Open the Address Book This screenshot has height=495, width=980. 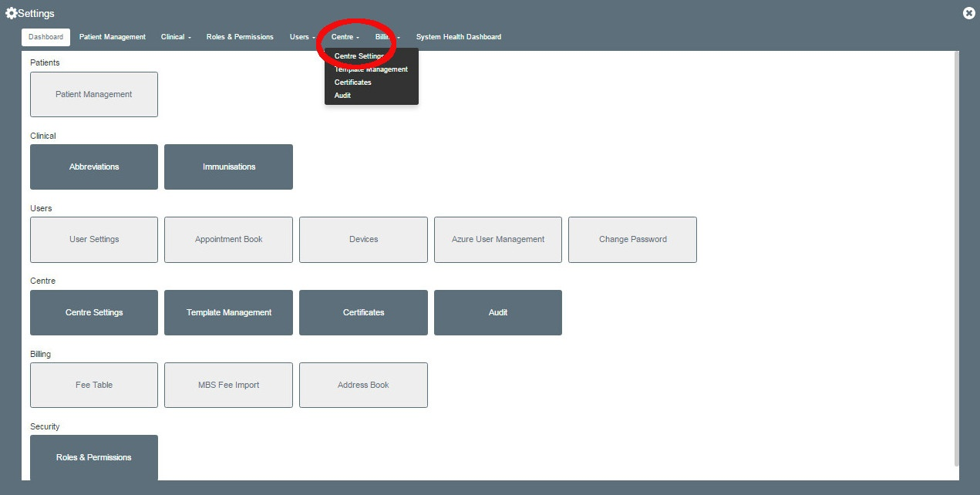(x=363, y=385)
